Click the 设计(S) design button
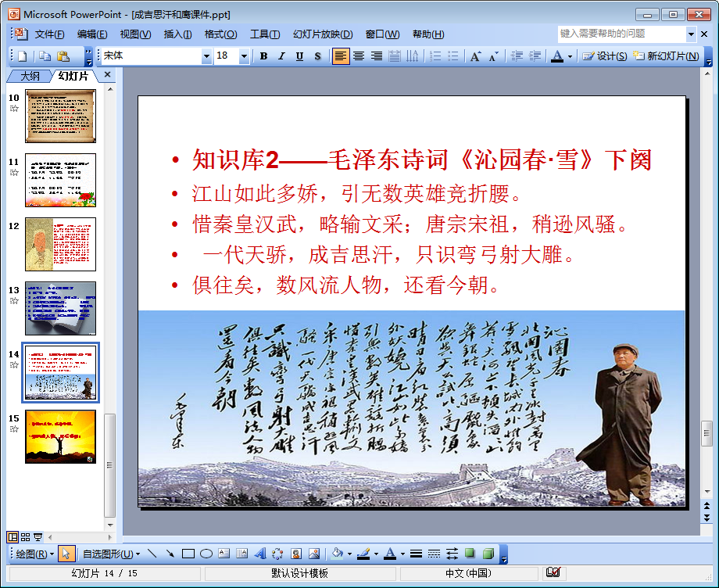The height and width of the screenshot is (588, 719). pyautogui.click(x=604, y=56)
